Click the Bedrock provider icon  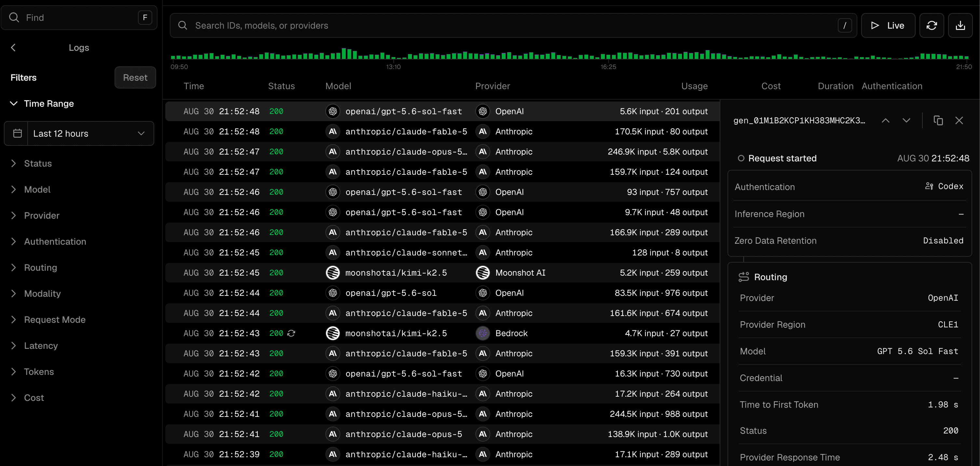click(x=483, y=333)
